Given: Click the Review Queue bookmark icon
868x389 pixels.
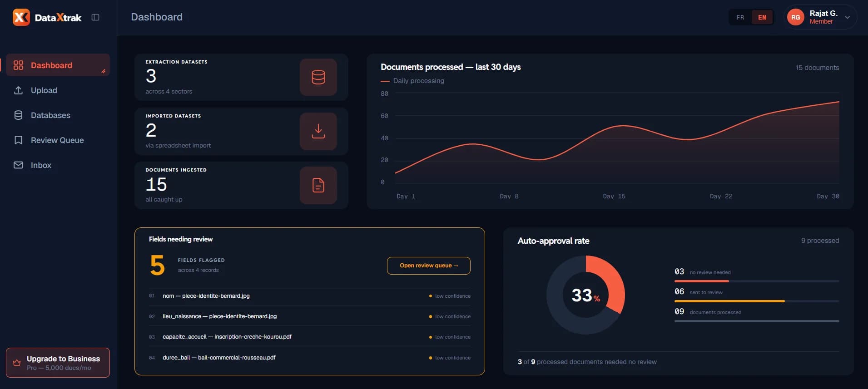Looking at the screenshot, I should point(18,140).
